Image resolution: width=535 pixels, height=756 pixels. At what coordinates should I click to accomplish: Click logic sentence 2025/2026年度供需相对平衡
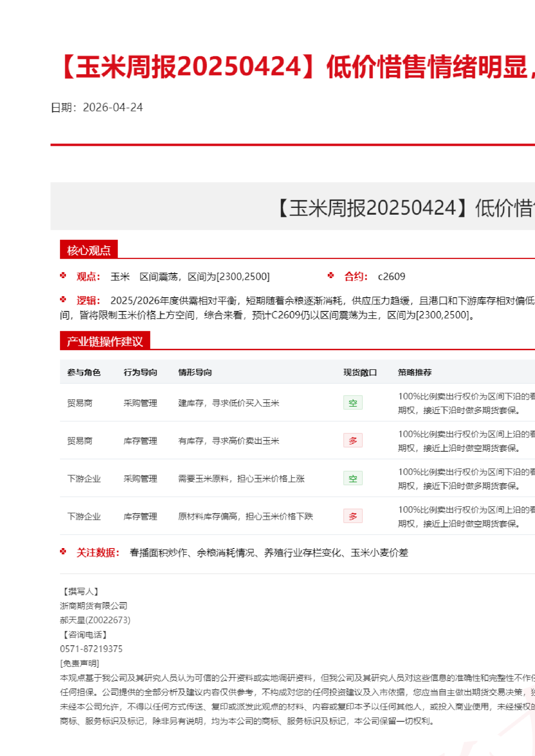point(175,301)
